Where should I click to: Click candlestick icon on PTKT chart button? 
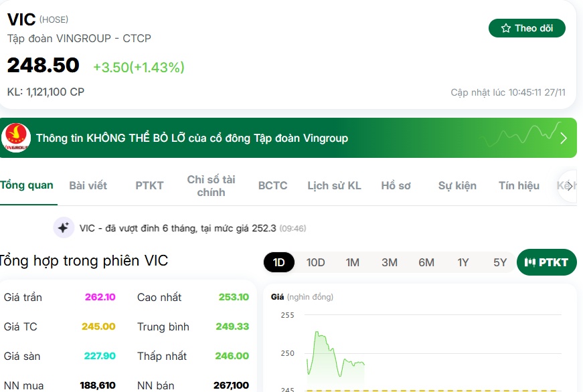[x=529, y=262]
